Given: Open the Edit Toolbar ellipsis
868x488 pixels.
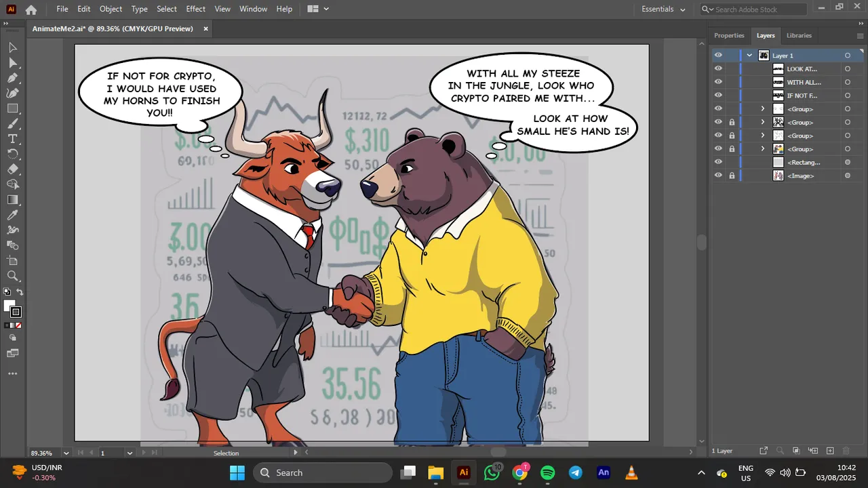Looking at the screenshot, I should [x=12, y=373].
